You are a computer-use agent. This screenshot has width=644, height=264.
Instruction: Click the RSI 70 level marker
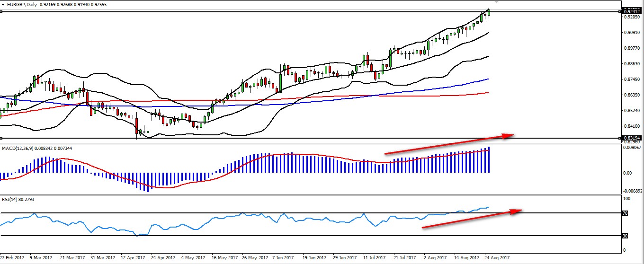(x=625, y=213)
